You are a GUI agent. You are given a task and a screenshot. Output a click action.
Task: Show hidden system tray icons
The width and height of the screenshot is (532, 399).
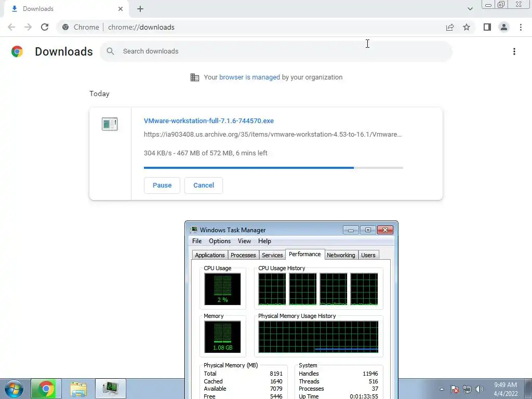[442, 389]
